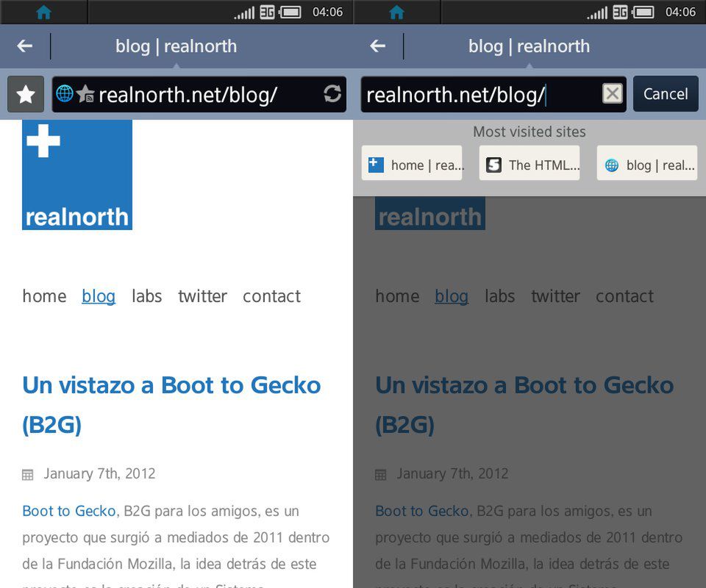Image resolution: width=706 pixels, height=588 pixels.
Task: Reload the page with refresh icon
Action: pyautogui.click(x=332, y=93)
